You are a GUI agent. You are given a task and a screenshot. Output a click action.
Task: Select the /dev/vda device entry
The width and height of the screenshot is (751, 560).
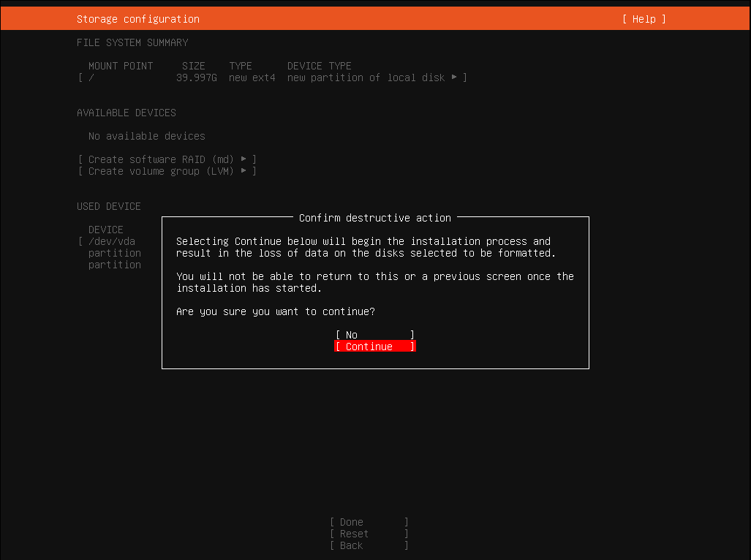click(112, 241)
